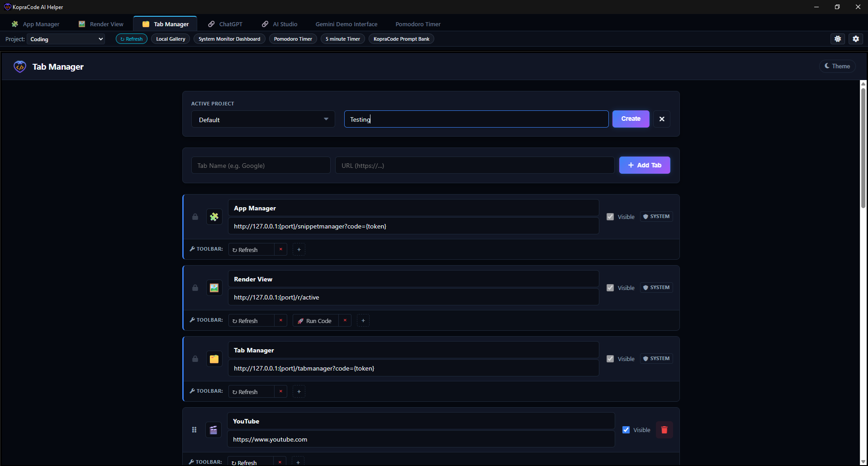The height and width of the screenshot is (466, 868).
Task: Switch dark mode with the Theme button
Action: coord(837,66)
